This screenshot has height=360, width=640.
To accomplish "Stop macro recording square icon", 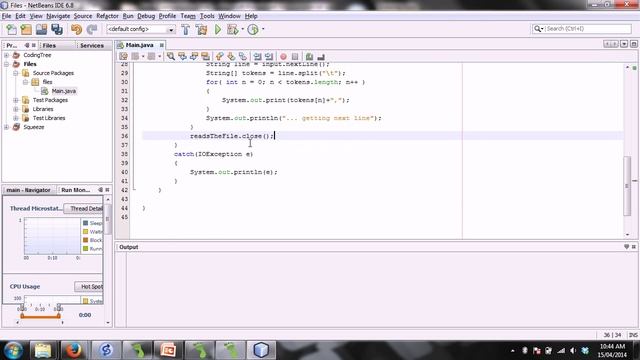I will click(295, 56).
